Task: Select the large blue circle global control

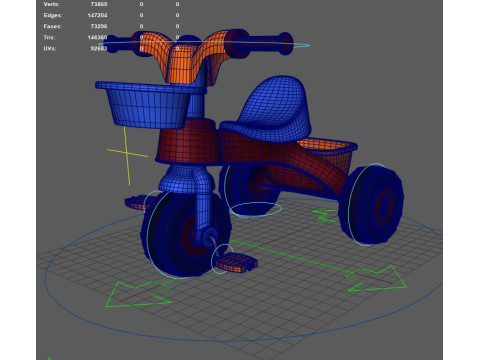Action: [243, 270]
